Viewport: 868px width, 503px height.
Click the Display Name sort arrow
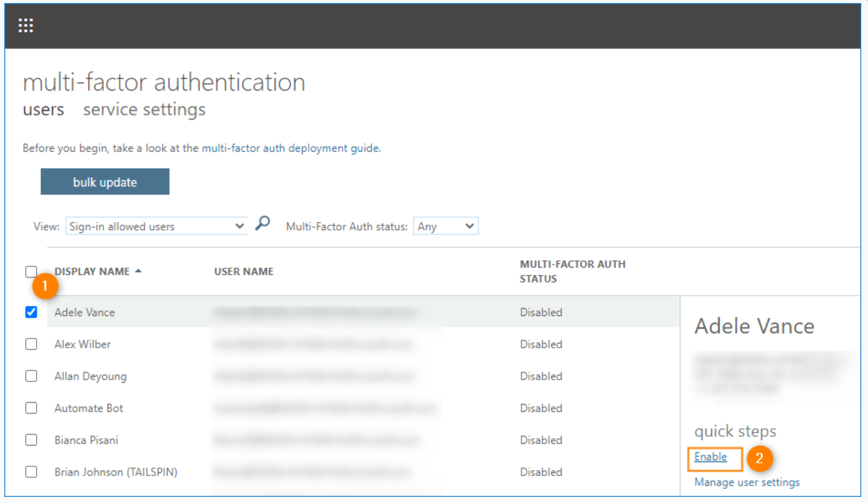coord(138,271)
